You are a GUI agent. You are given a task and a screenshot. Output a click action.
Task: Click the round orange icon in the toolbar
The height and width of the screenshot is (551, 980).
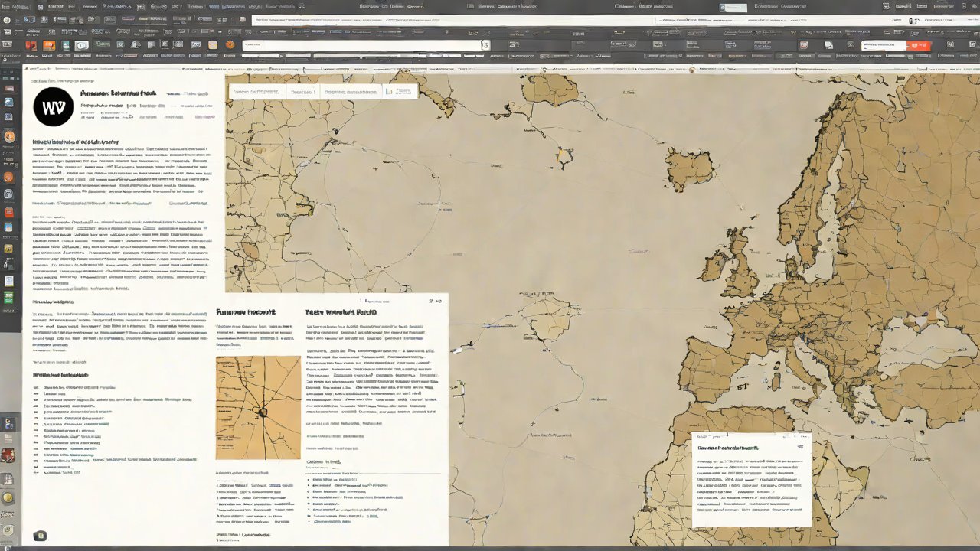(230, 45)
